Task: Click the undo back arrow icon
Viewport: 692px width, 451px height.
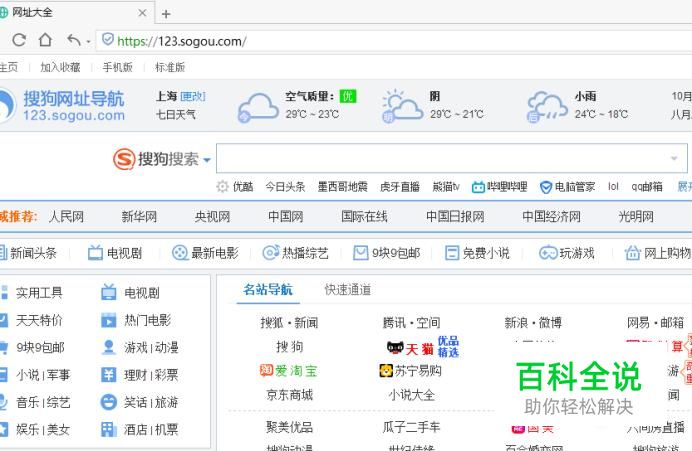Action: (x=74, y=40)
